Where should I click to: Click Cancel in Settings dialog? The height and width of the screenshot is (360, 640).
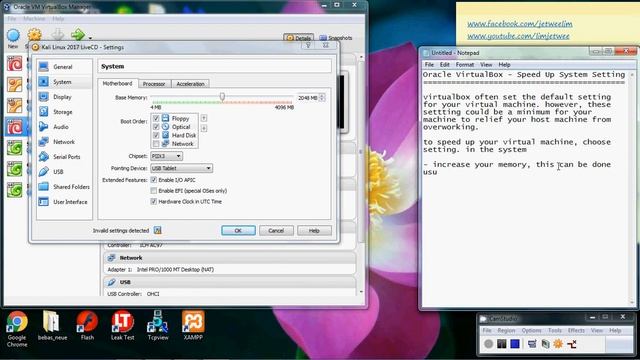tap(276, 231)
